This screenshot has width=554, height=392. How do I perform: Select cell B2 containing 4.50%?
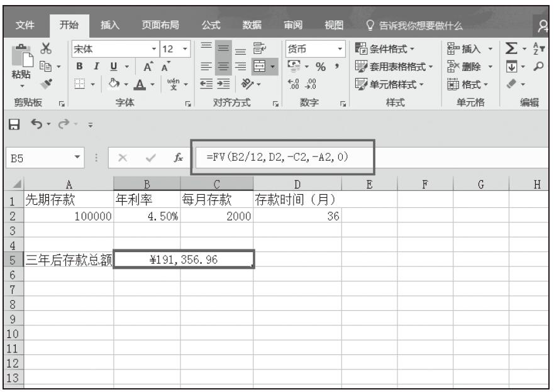pos(147,215)
